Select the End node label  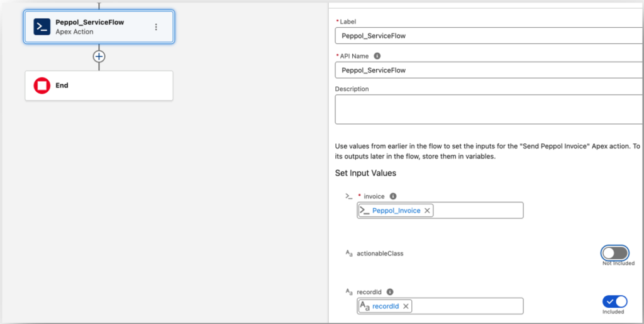[x=62, y=86]
